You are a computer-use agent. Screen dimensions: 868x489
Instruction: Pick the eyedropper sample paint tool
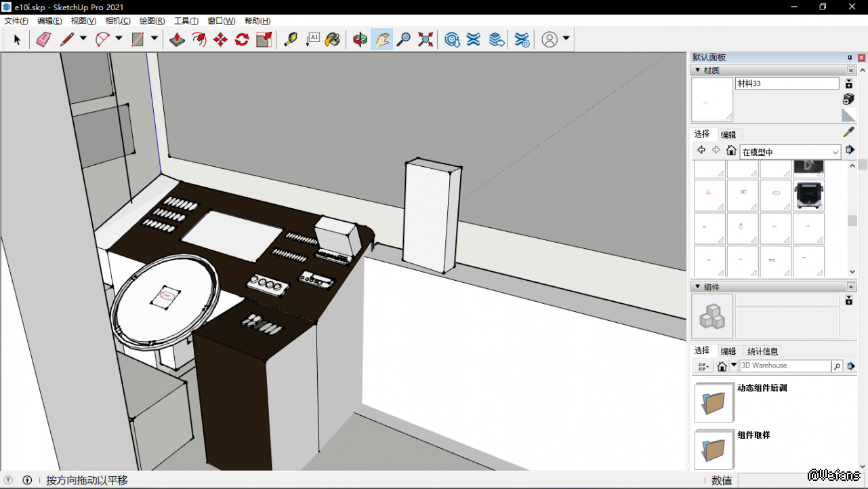[848, 132]
